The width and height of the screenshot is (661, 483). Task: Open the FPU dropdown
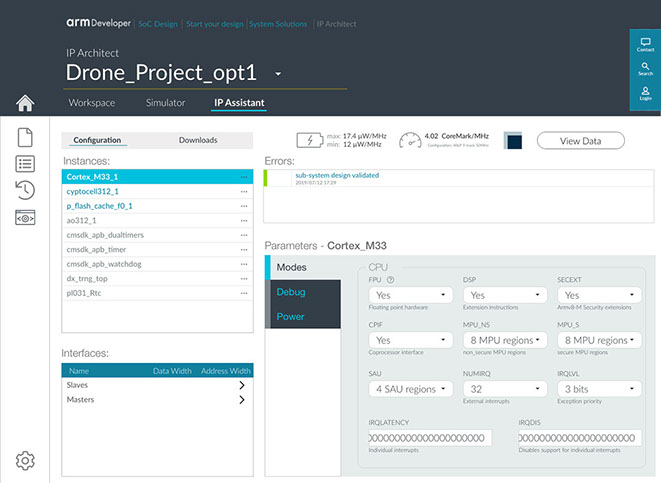click(x=409, y=296)
